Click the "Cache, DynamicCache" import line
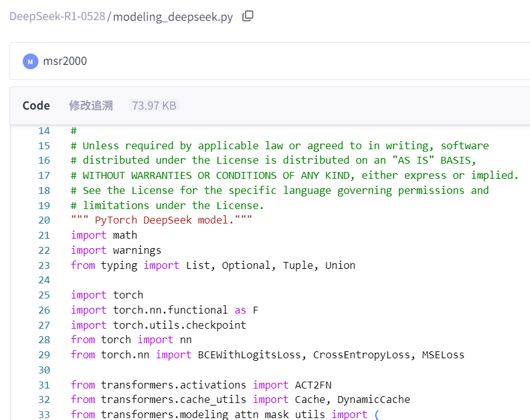This screenshot has height=420, width=530. click(x=240, y=399)
